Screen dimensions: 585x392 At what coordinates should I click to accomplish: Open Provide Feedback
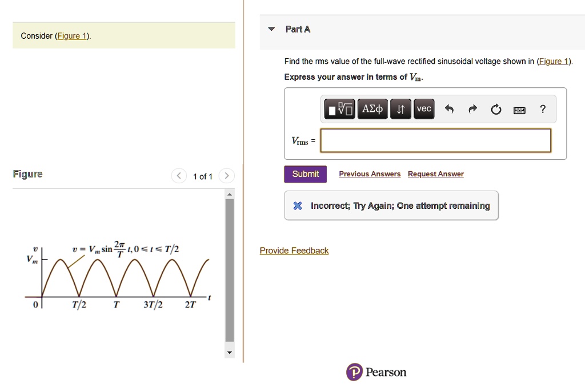click(294, 250)
